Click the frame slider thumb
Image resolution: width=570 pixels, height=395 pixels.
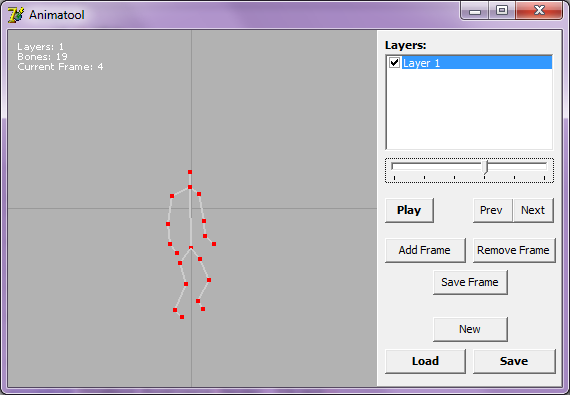[x=485, y=168]
